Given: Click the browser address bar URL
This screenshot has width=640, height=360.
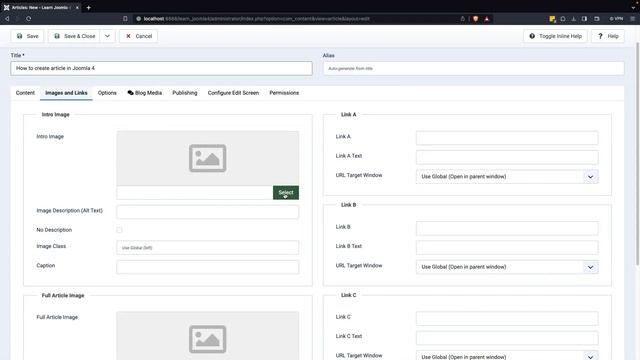Looking at the screenshot, I should 256,19.
